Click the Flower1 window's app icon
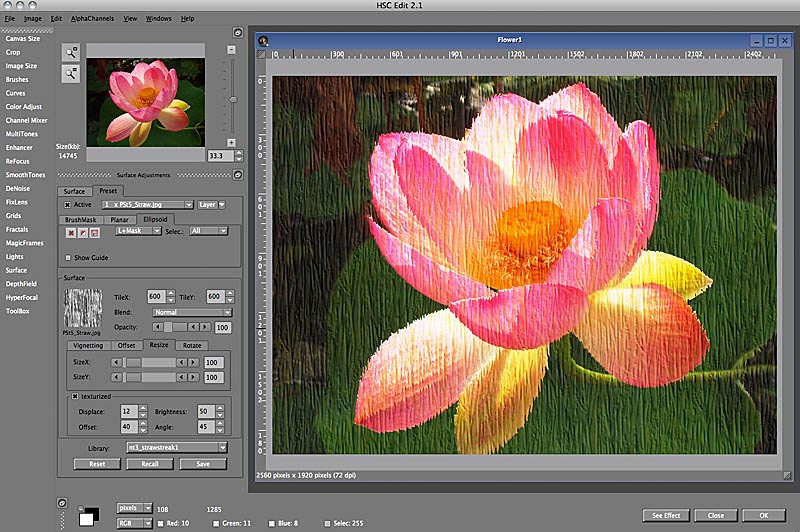 263,40
